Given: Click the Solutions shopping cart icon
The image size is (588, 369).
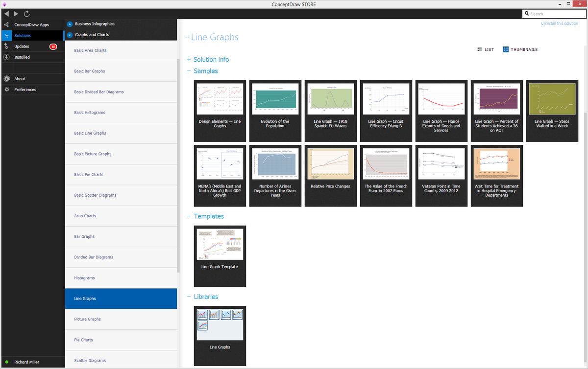Looking at the screenshot, I should (x=6, y=35).
